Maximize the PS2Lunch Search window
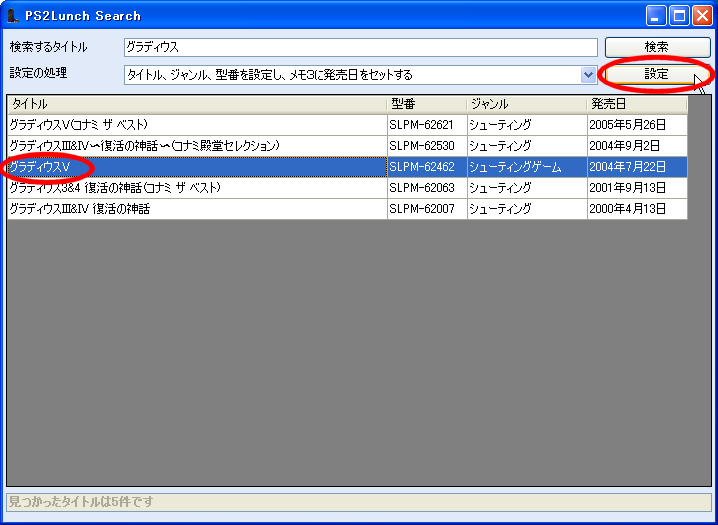Screen dimensions: 718x525 point(679,16)
